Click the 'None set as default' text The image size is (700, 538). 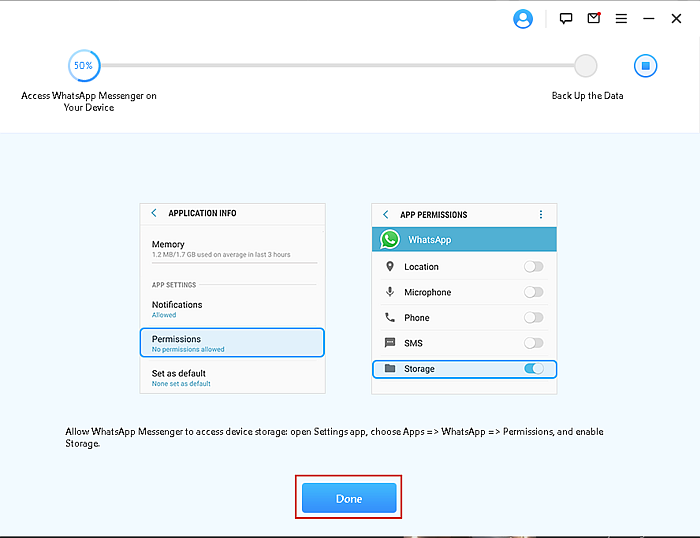point(181,384)
